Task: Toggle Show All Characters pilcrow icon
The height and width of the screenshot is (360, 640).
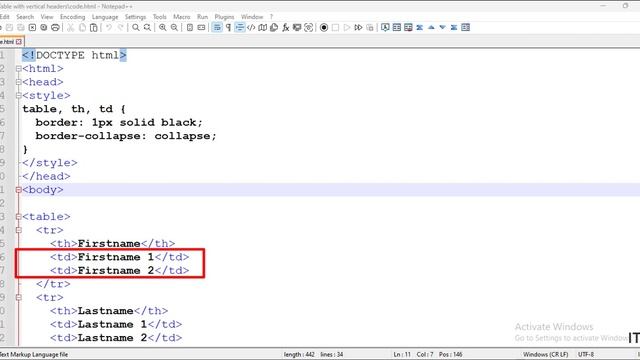Action: (x=228, y=27)
